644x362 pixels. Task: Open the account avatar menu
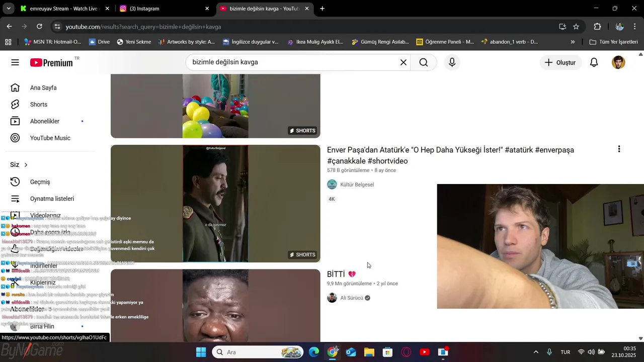point(618,62)
